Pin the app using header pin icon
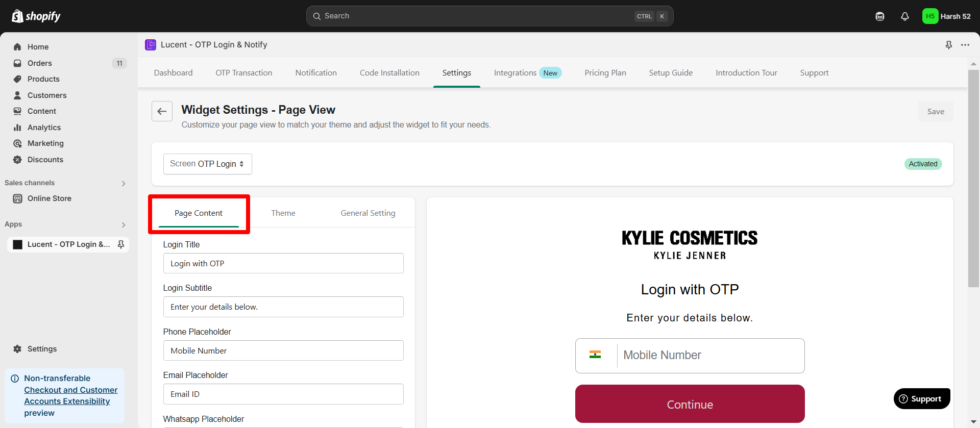980x428 pixels. 949,45
